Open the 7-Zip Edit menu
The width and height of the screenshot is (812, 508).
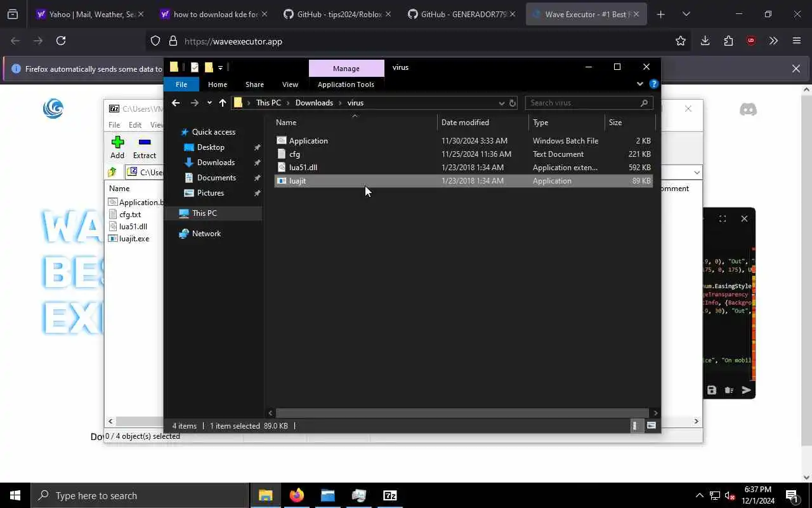(x=135, y=125)
